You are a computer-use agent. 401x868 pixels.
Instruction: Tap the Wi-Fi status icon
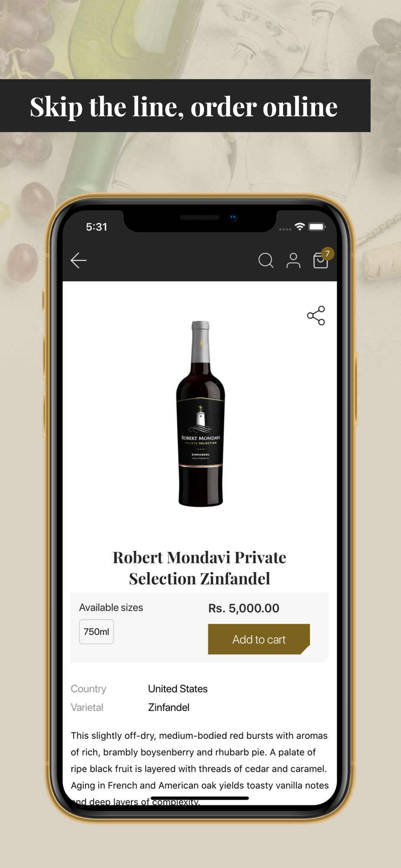pyautogui.click(x=299, y=227)
